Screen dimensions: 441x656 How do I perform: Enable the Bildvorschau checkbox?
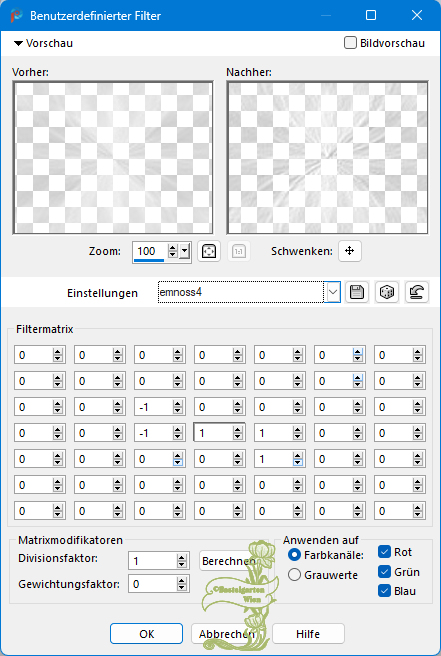pyautogui.click(x=350, y=43)
